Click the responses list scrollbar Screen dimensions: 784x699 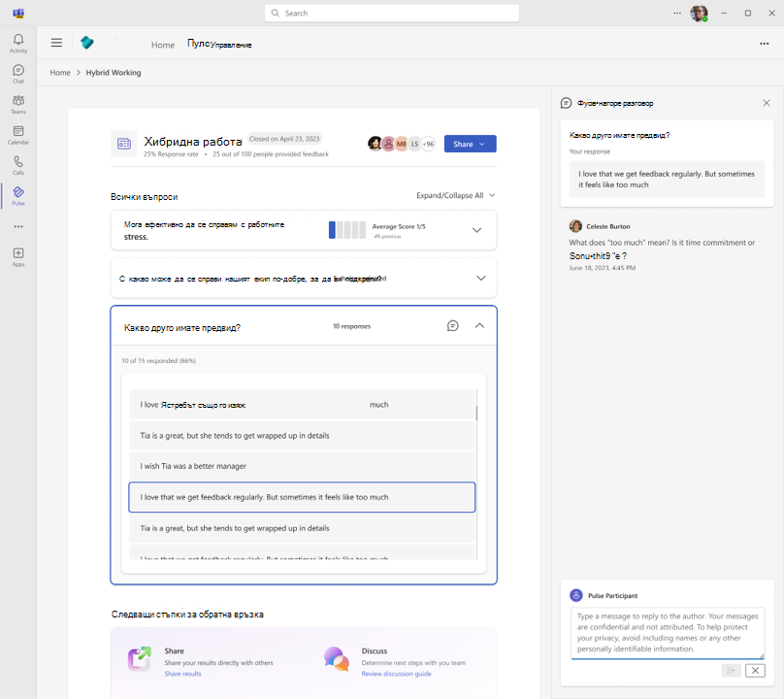(x=476, y=414)
